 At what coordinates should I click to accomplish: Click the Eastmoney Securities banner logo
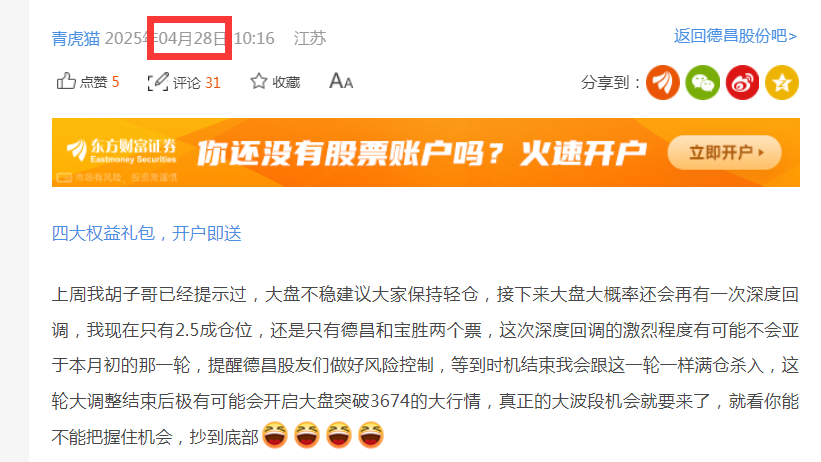(x=121, y=150)
